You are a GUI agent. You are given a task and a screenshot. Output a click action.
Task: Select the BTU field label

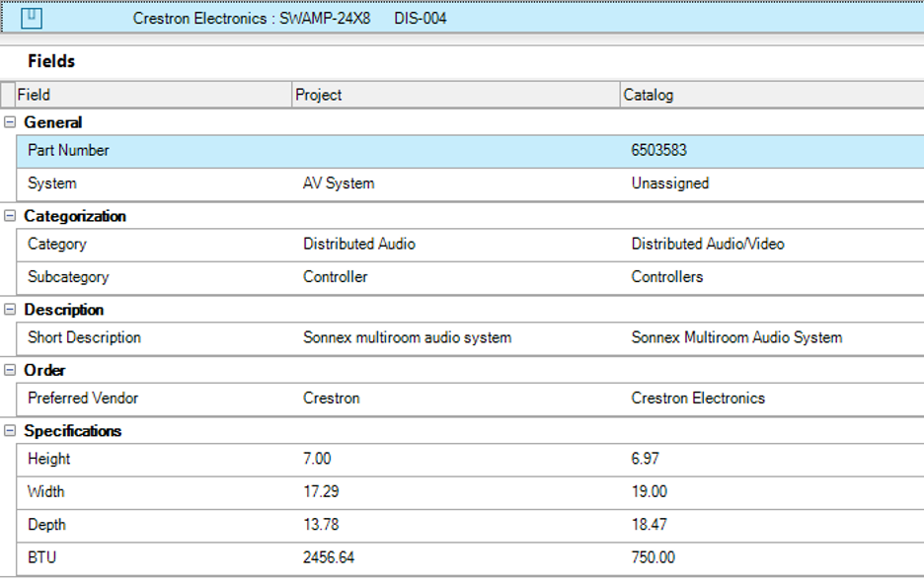(41, 557)
